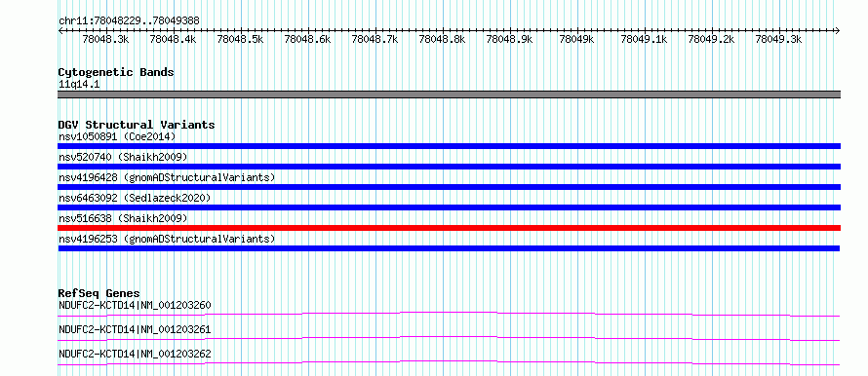Viewport: 868px width, 376px height.
Task: Click ruler tick label 78049k
Action: coord(576,39)
